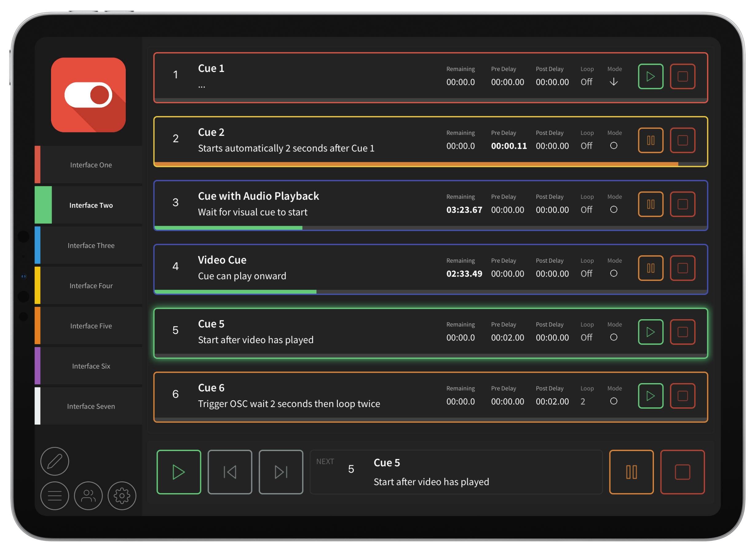This screenshot has height=553, width=756.
Task: Click the Mode down-arrow on Cue 1
Action: pyautogui.click(x=614, y=82)
